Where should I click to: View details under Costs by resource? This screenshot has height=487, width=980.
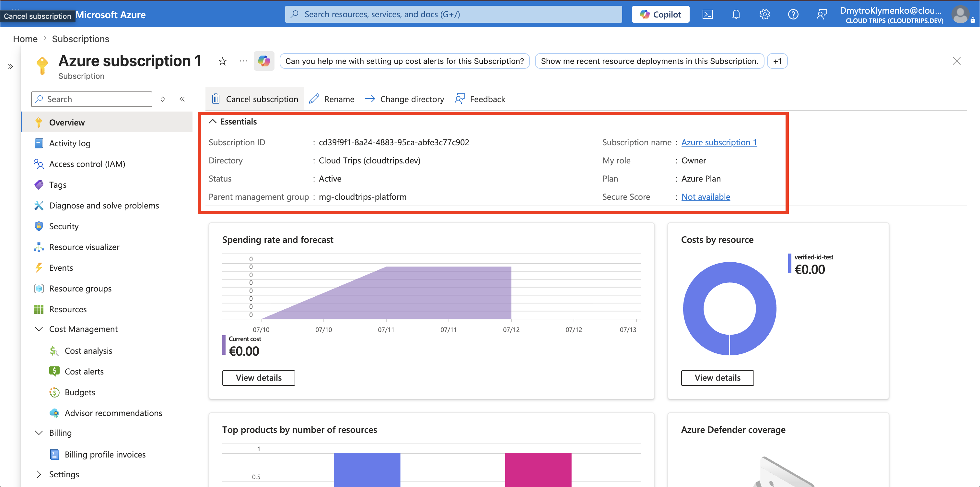coord(717,378)
